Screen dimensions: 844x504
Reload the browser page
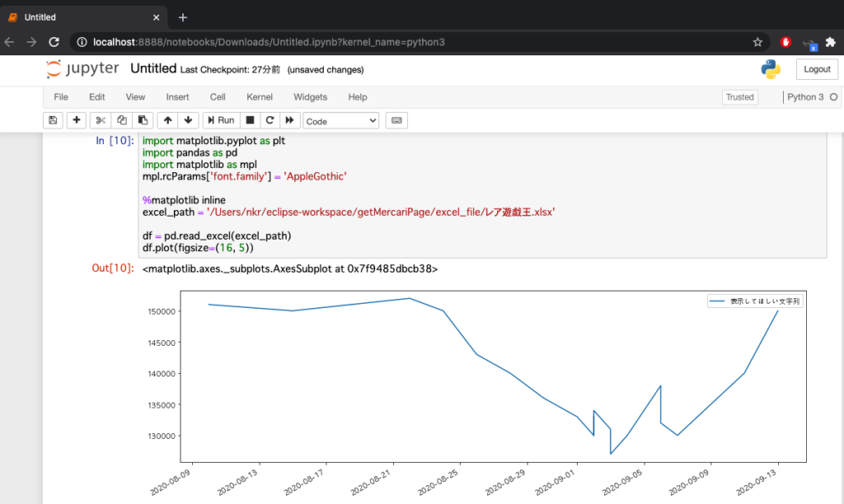point(54,42)
